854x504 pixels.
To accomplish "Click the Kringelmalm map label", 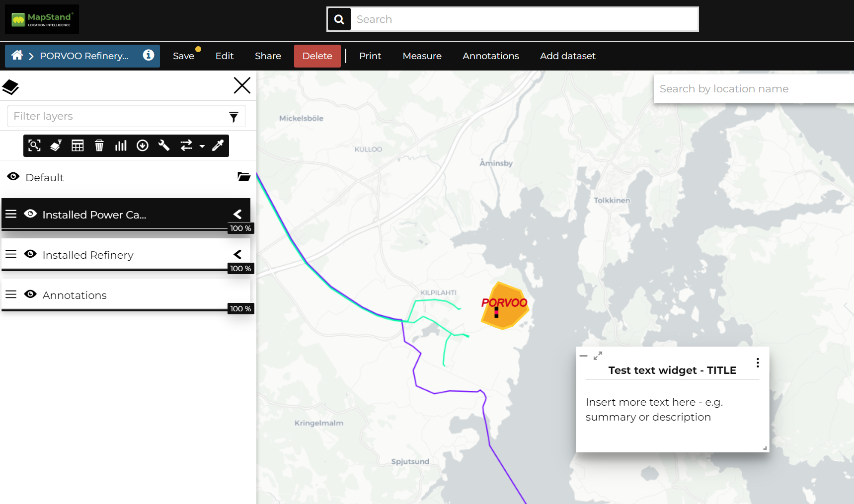I will [319, 423].
